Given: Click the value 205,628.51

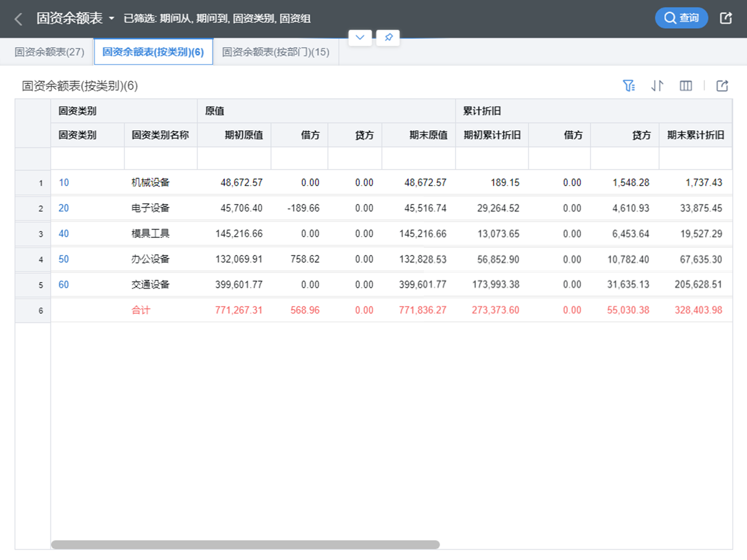Looking at the screenshot, I should coord(698,285).
